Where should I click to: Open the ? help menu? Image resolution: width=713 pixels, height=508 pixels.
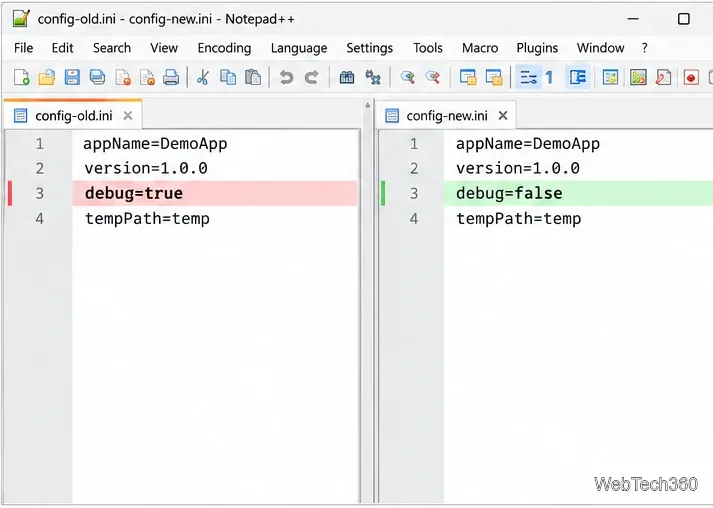click(644, 48)
